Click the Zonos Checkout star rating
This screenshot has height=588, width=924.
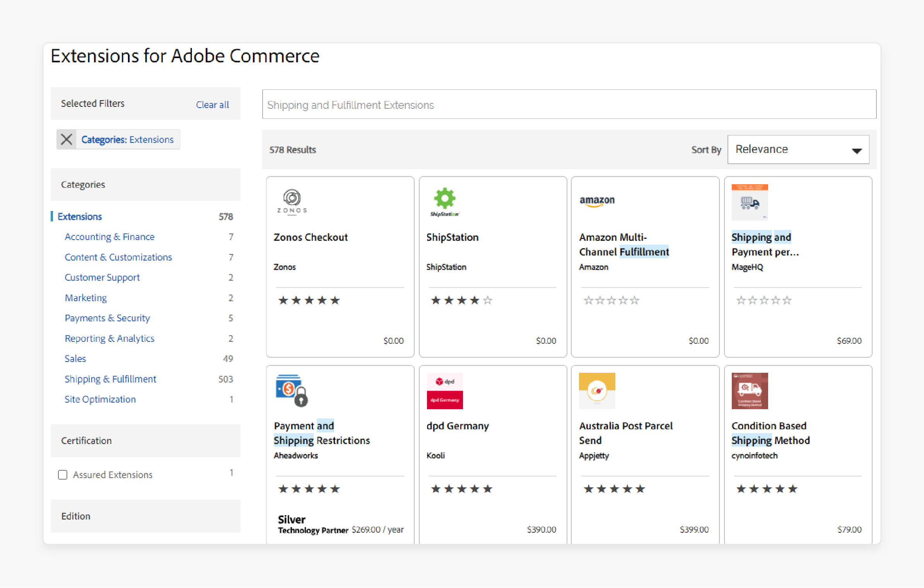coord(309,300)
